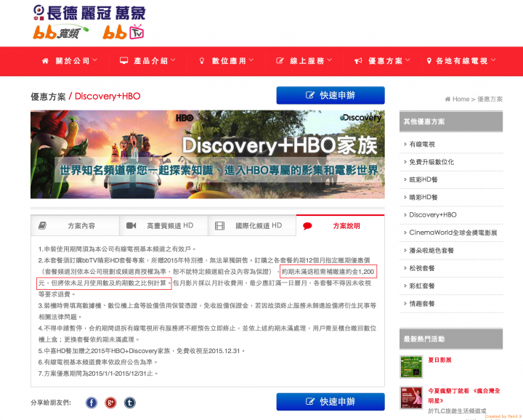Open 眩彩HD餐 sidebar link
The width and height of the screenshot is (523, 420).
click(x=423, y=179)
